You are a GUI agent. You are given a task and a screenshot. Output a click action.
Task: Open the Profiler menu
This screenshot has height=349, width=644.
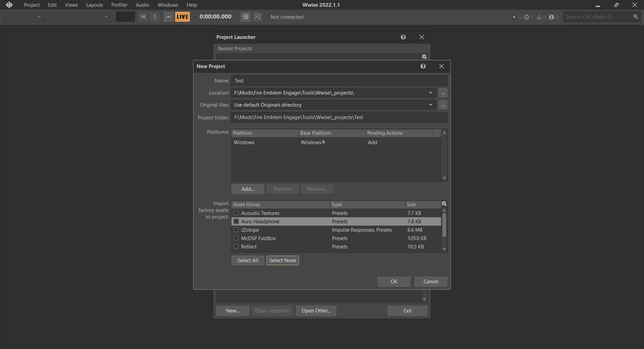[x=119, y=5]
